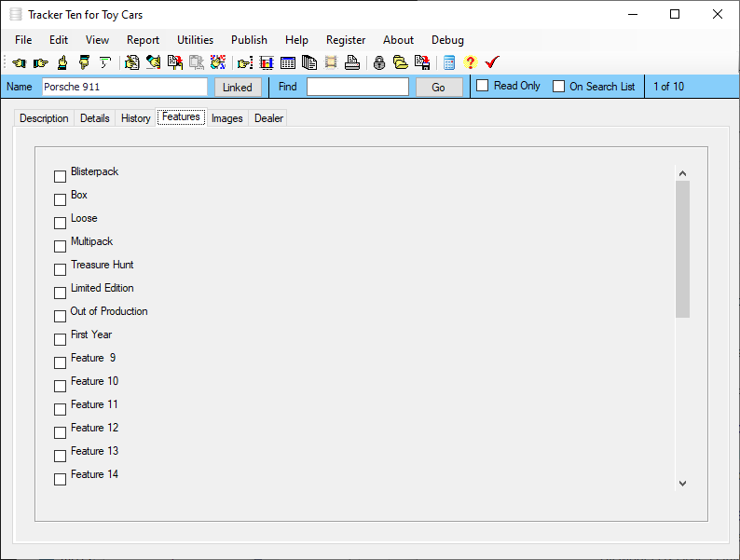Open the Help menu
The width and height of the screenshot is (740, 560).
pos(297,40)
